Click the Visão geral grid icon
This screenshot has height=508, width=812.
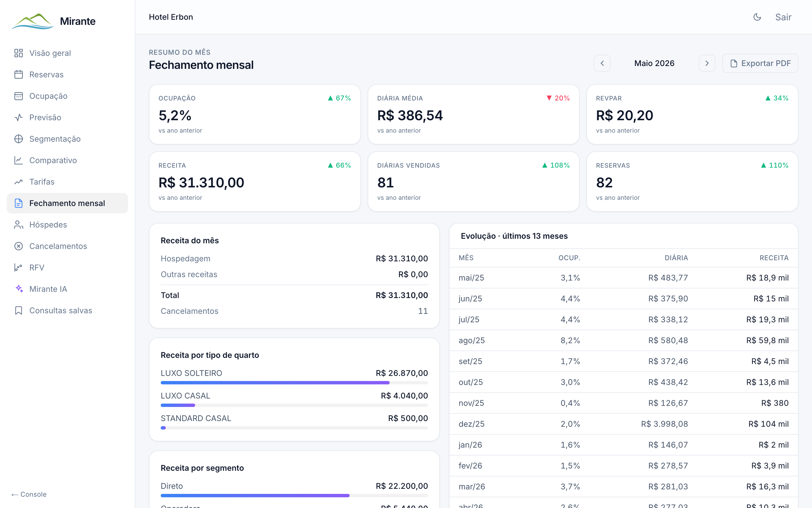click(x=18, y=53)
